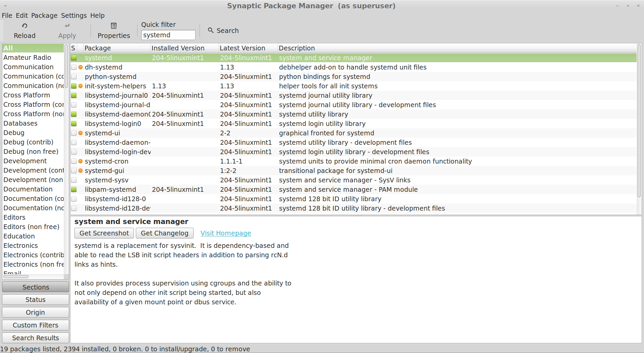Open the window menu arrow in title bar
The width and height of the screenshot is (644, 353).
tap(5, 6)
